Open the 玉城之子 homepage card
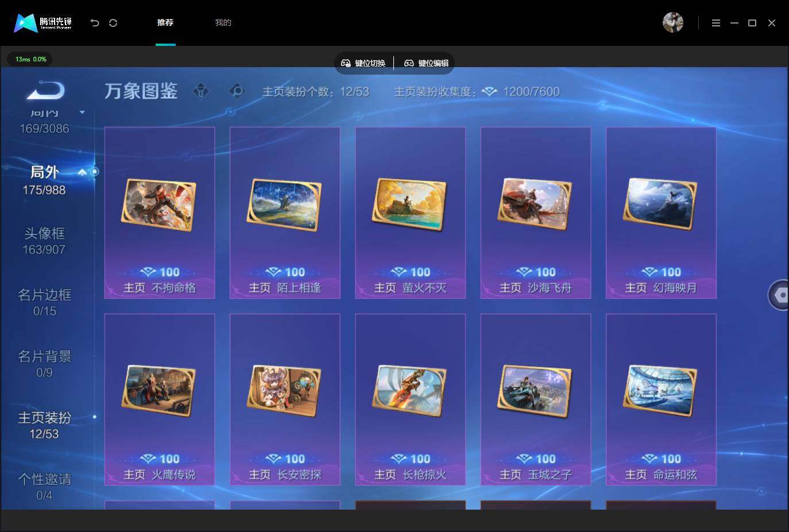Viewport: 789px width, 532px height. [536, 399]
